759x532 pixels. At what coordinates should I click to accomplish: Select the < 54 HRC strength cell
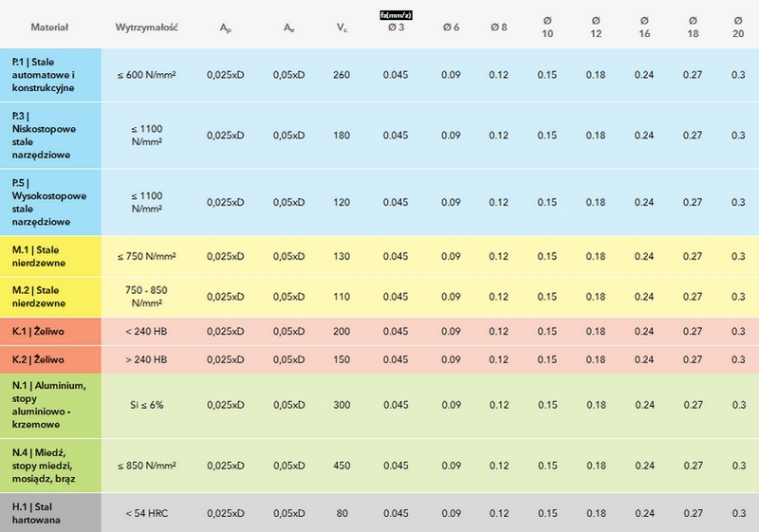coord(147,513)
